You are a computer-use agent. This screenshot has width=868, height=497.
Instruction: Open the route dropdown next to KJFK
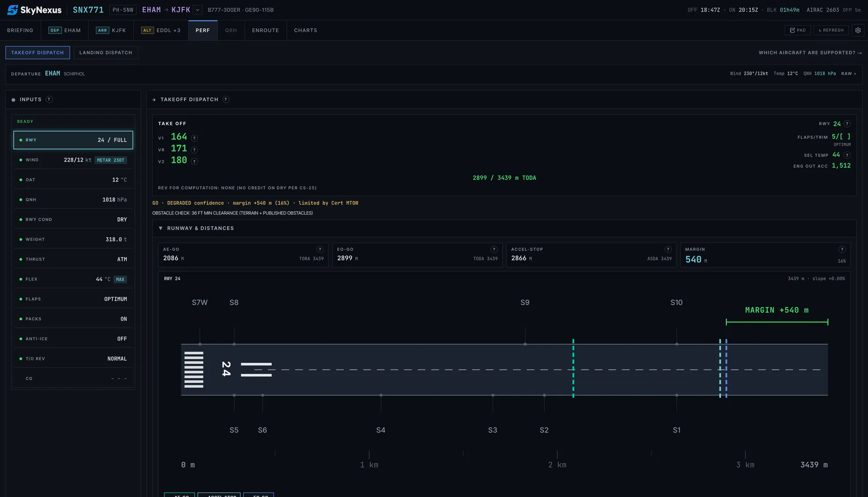[197, 10]
